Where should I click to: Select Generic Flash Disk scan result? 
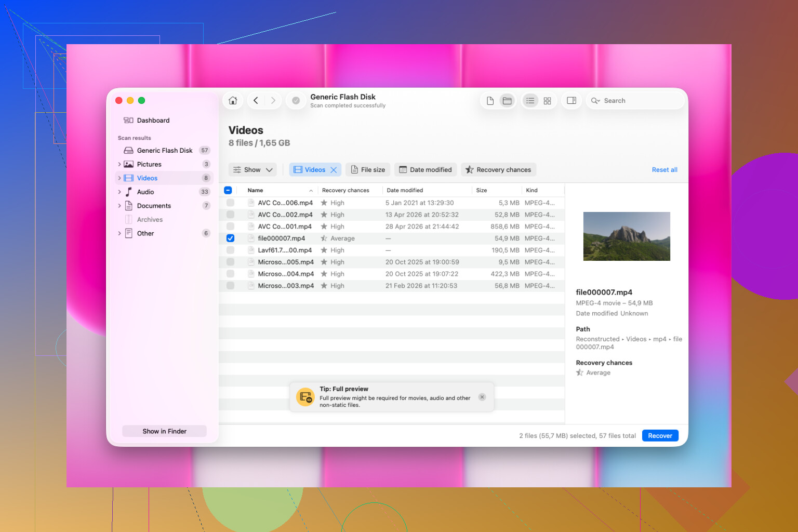(164, 150)
